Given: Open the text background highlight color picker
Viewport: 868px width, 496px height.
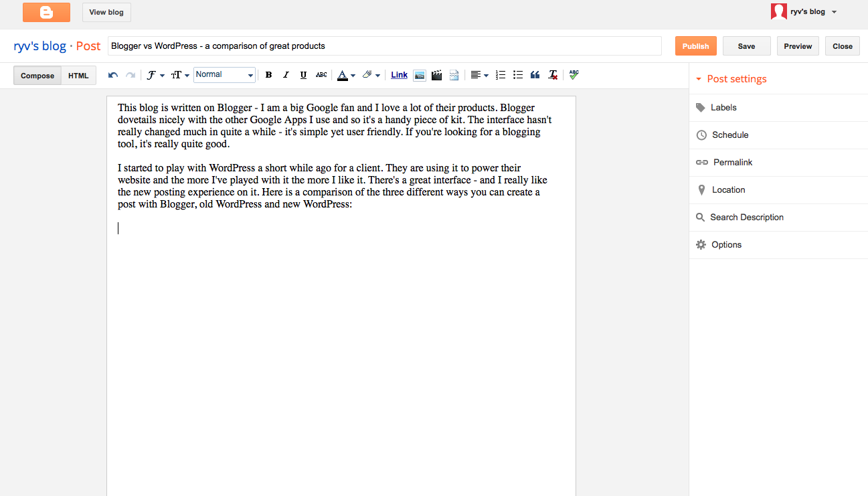Looking at the screenshot, I should (x=371, y=75).
